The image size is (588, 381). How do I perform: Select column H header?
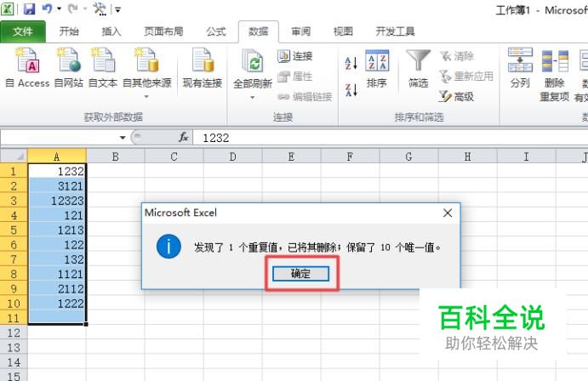(x=468, y=156)
